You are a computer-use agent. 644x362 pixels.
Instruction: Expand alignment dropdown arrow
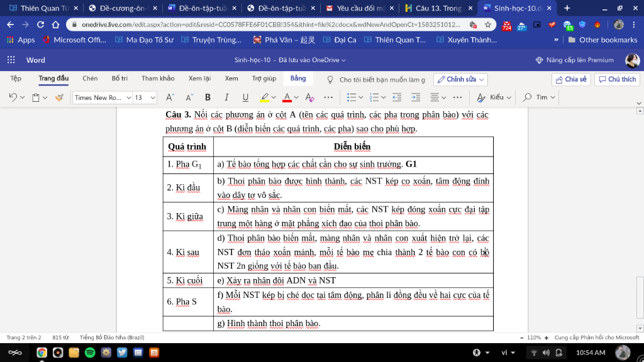pos(443,97)
